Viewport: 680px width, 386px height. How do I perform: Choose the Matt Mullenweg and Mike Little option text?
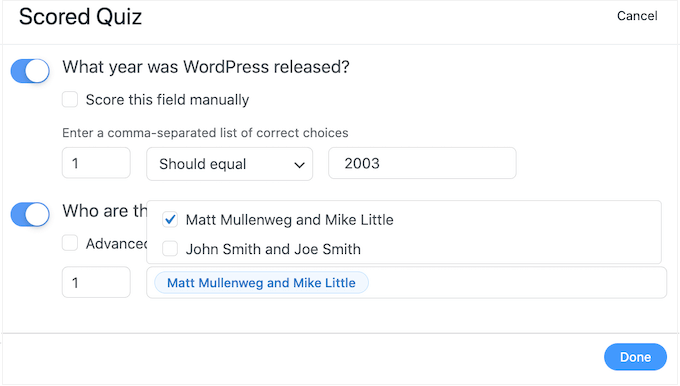290,220
